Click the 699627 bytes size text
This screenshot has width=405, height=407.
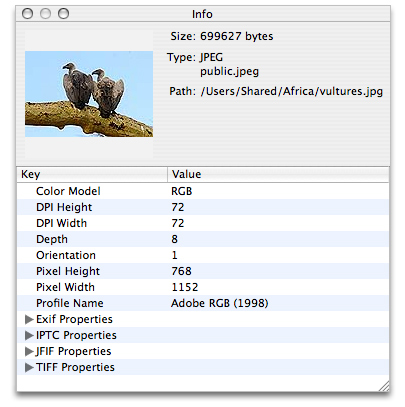click(237, 36)
